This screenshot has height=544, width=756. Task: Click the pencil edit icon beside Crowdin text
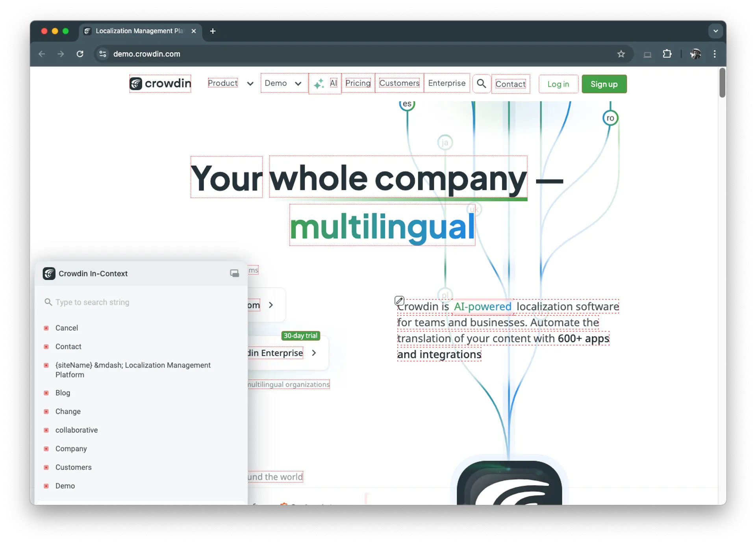click(x=399, y=301)
